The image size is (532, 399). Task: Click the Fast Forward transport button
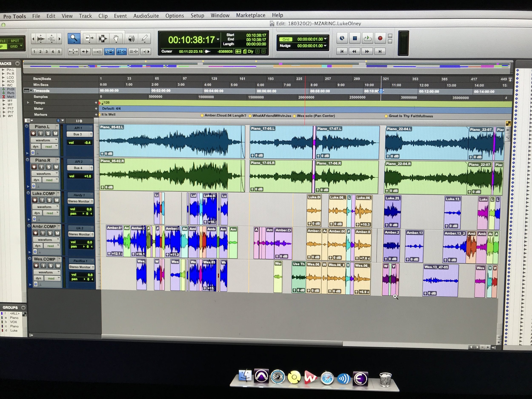[x=367, y=51]
